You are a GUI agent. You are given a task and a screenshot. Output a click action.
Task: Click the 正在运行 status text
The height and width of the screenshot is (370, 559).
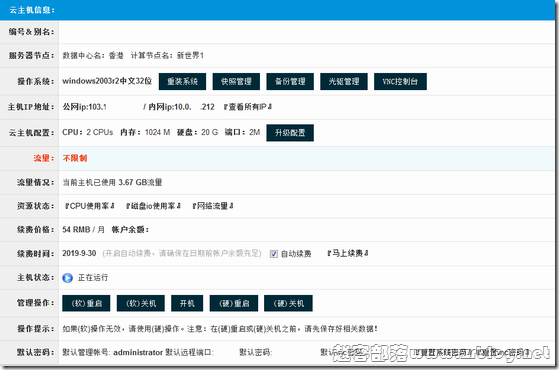tap(93, 277)
